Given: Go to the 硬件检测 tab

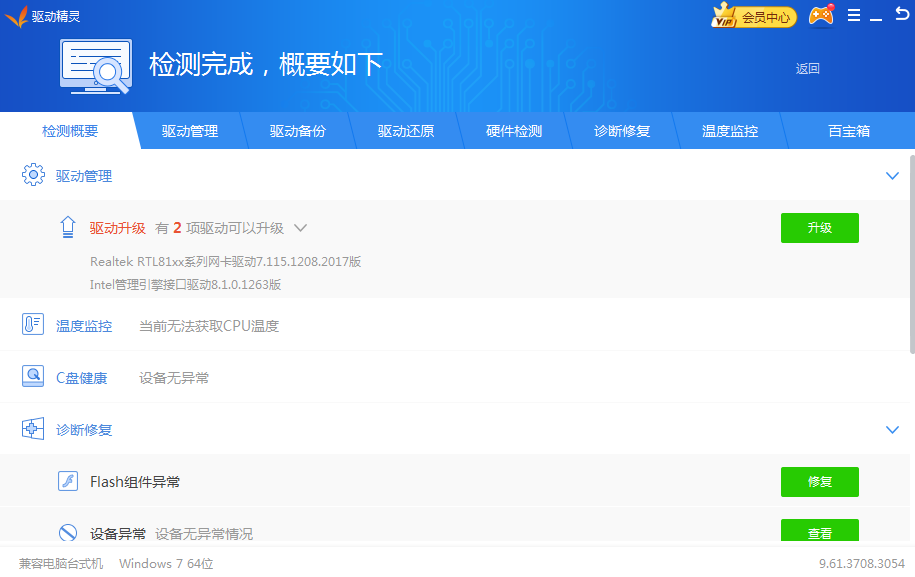Looking at the screenshot, I should pos(514,131).
